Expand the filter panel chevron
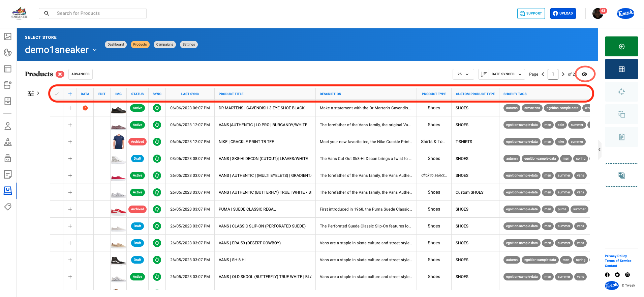Image resolution: width=644 pixels, height=297 pixels. 38,93
